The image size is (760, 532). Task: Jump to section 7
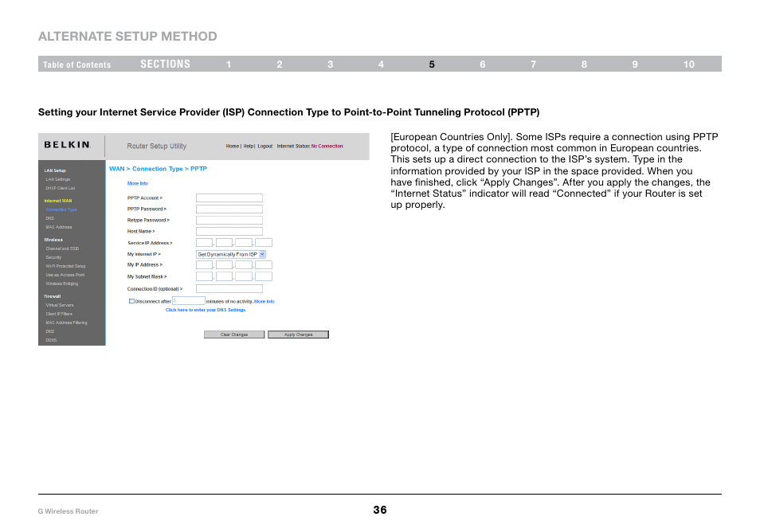533,65
